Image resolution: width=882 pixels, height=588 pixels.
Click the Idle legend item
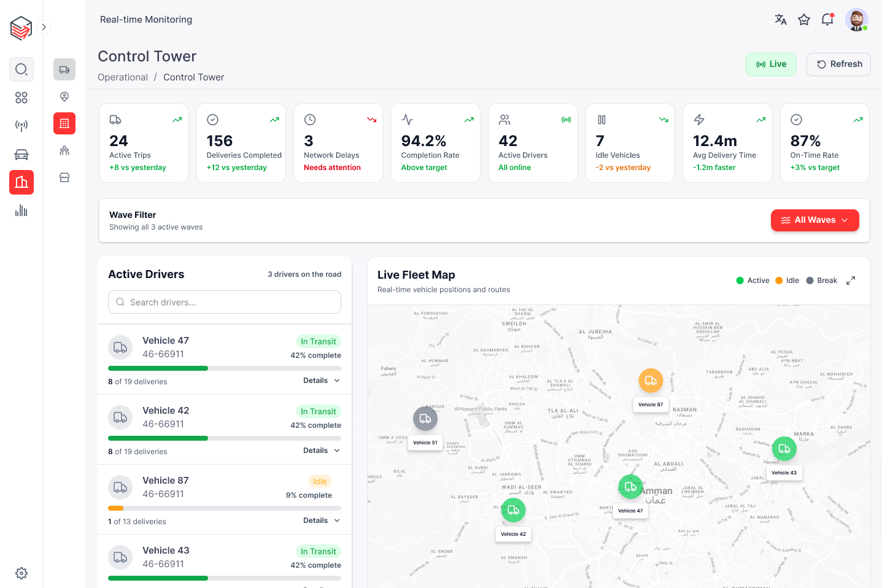(787, 280)
